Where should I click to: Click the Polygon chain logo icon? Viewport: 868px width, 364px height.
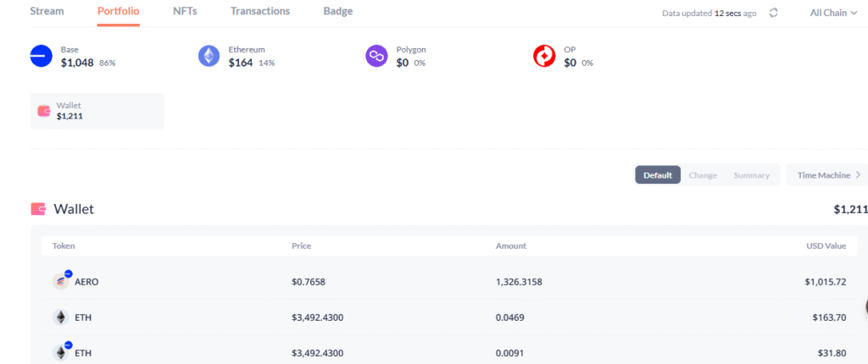[x=376, y=56]
